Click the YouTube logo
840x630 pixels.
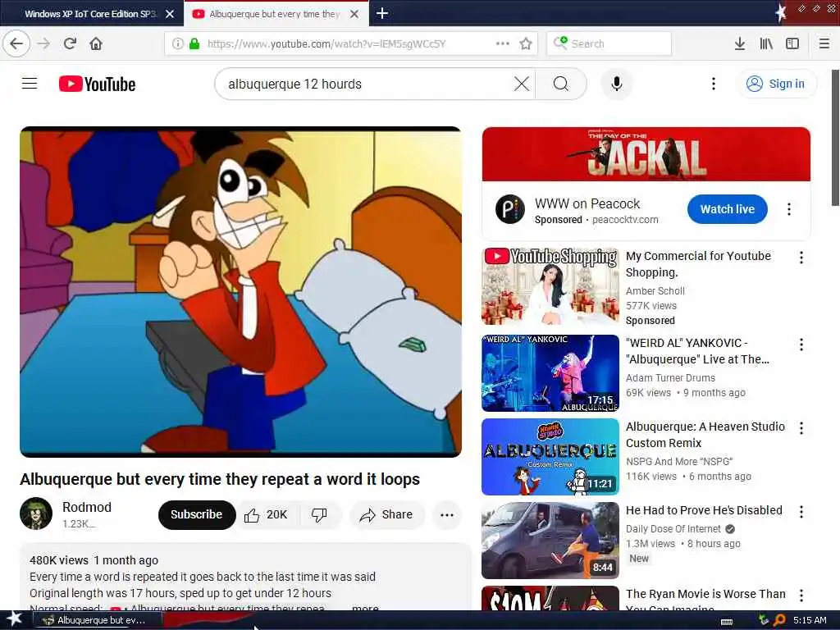(x=97, y=84)
